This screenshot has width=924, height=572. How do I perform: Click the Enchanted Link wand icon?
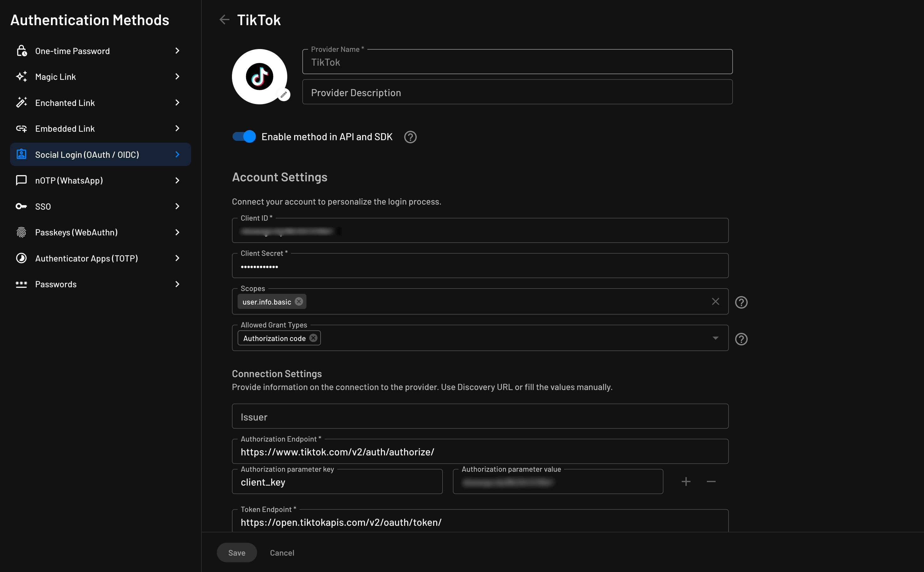click(22, 102)
